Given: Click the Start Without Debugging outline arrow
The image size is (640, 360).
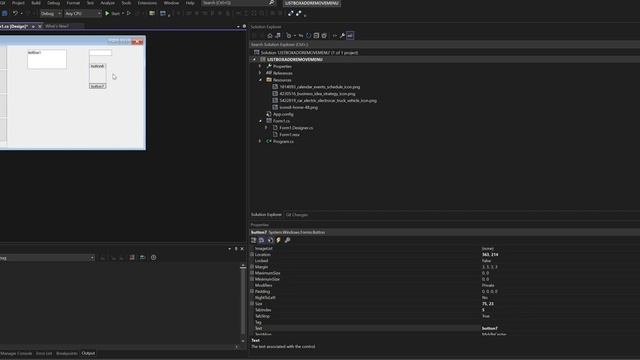Looking at the screenshot, I should (x=129, y=13).
